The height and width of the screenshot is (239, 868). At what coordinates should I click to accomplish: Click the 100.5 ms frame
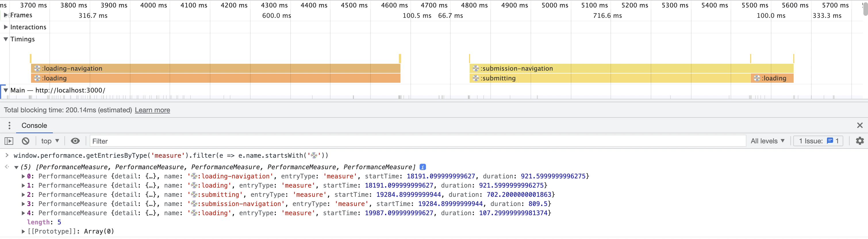pyautogui.click(x=417, y=16)
